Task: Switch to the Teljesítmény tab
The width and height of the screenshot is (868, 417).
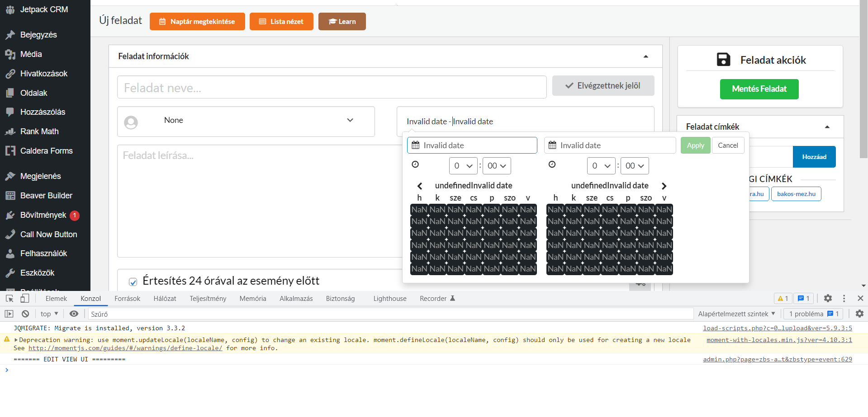Action: pyautogui.click(x=208, y=299)
